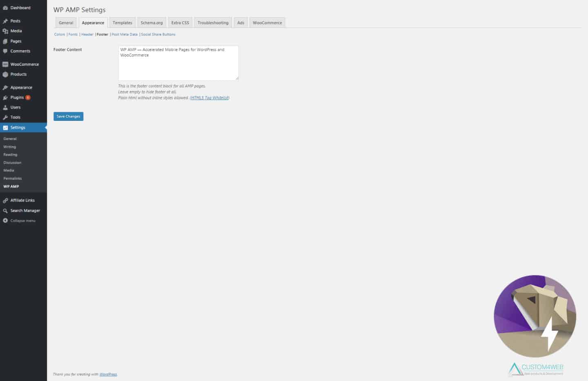Click the Collapse menu text

[x=23, y=221]
